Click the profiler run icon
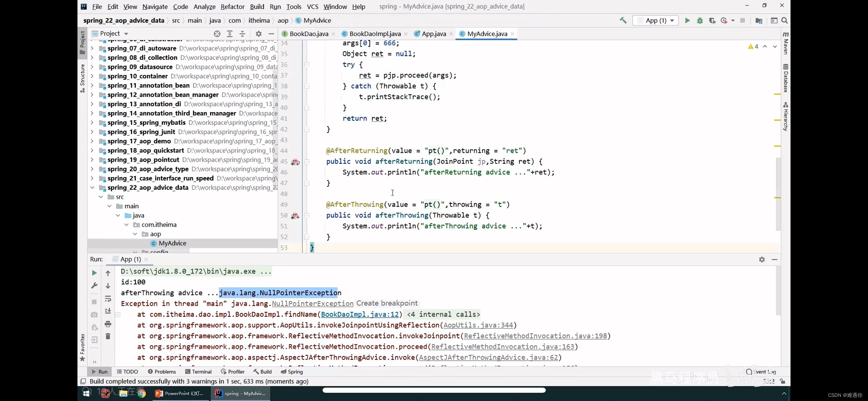The image size is (868, 401). (x=724, y=21)
